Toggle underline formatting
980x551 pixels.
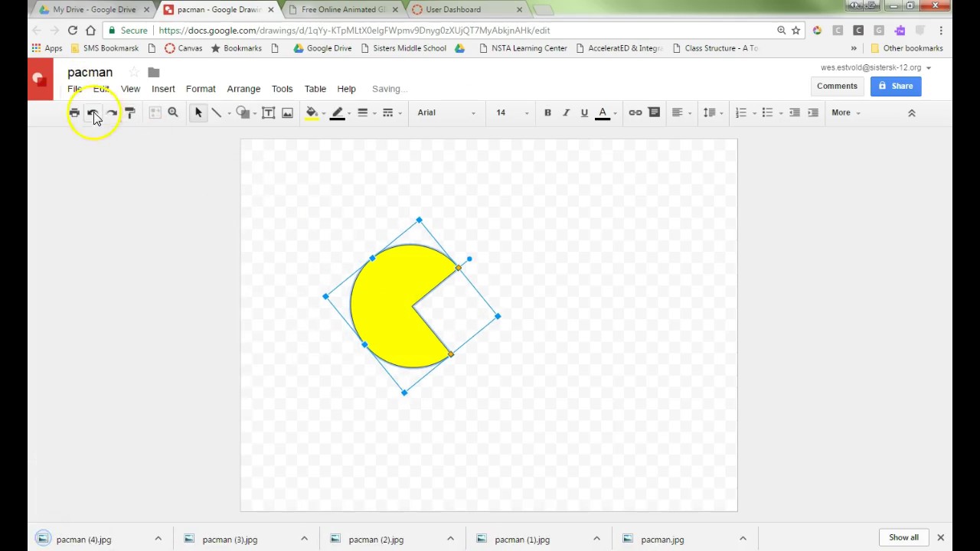(x=584, y=112)
